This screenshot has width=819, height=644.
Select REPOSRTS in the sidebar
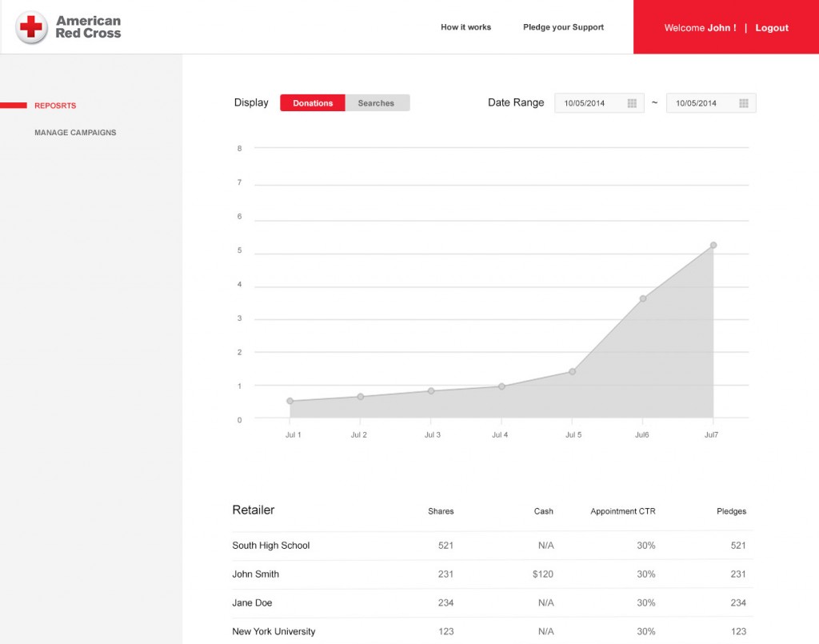[55, 106]
